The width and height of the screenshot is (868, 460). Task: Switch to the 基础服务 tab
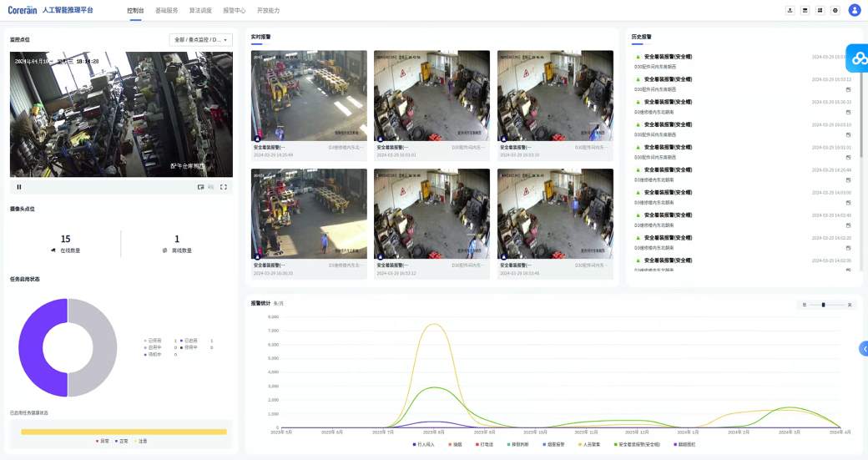click(x=167, y=11)
